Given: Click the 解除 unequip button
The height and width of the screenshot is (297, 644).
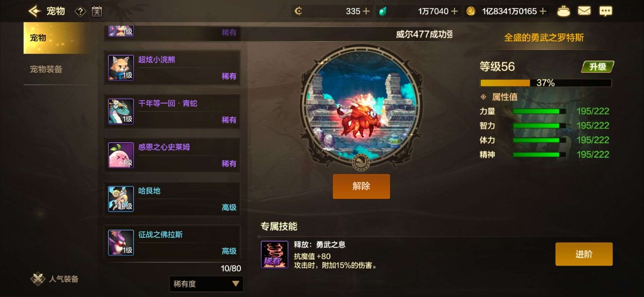Looking at the screenshot, I should coord(361,186).
